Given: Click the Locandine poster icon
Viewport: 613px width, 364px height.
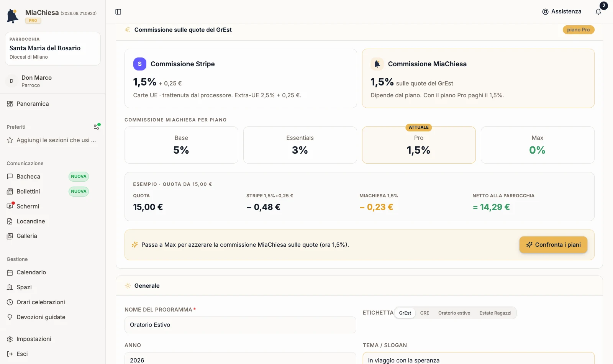Looking at the screenshot, I should pyautogui.click(x=10, y=221).
